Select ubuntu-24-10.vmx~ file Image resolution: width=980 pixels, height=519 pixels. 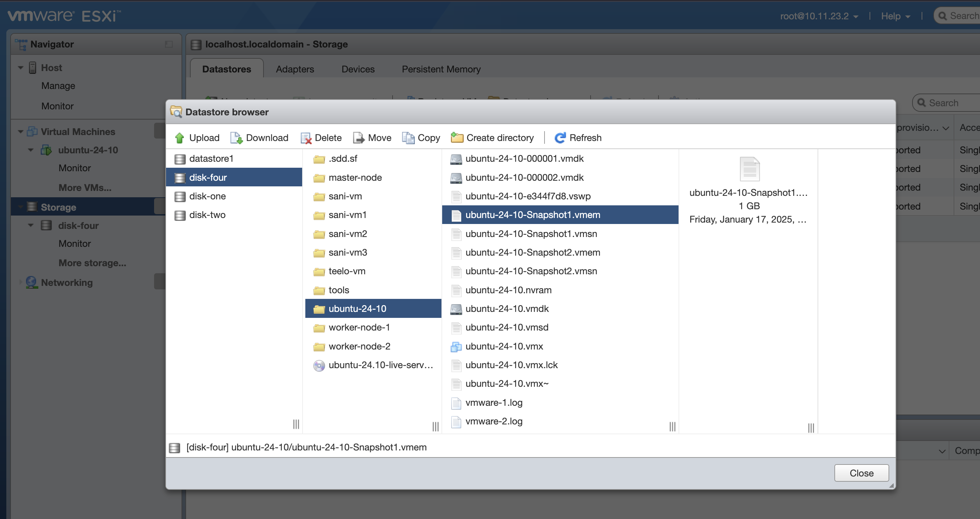click(560, 384)
